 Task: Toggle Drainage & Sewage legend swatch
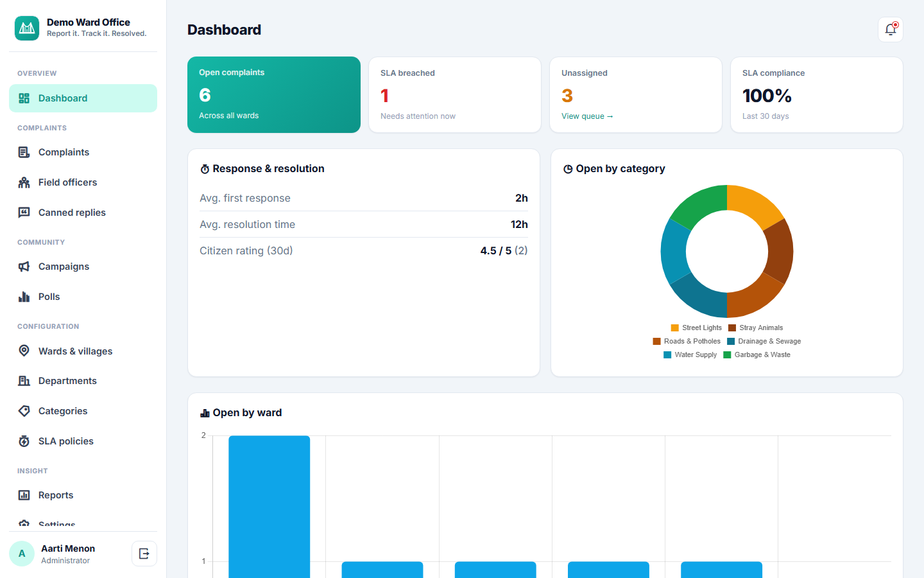pyautogui.click(x=731, y=341)
